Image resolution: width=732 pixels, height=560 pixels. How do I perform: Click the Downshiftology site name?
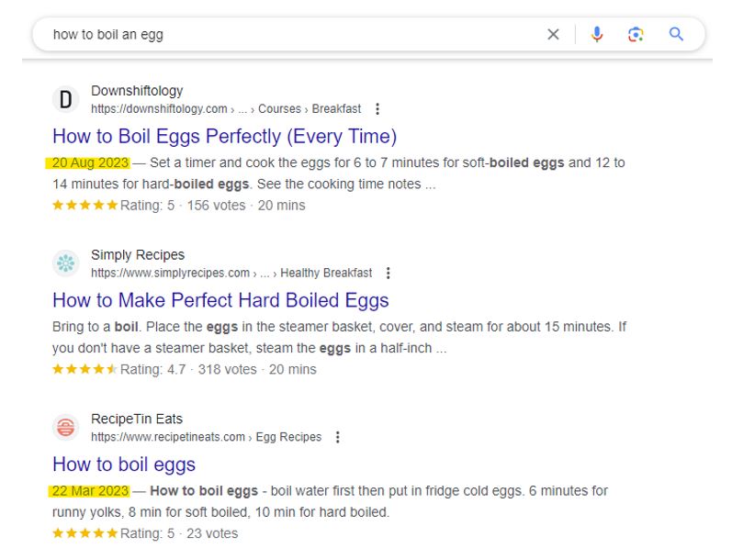coord(137,91)
